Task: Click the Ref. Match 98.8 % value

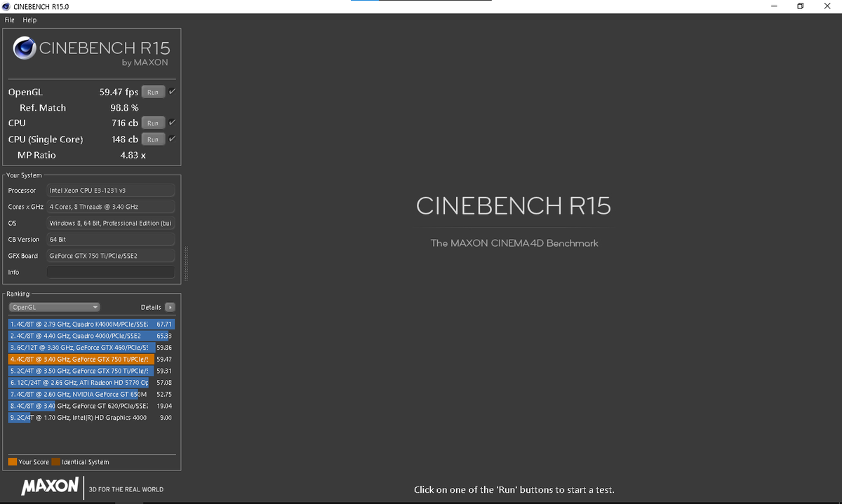Action: click(125, 107)
